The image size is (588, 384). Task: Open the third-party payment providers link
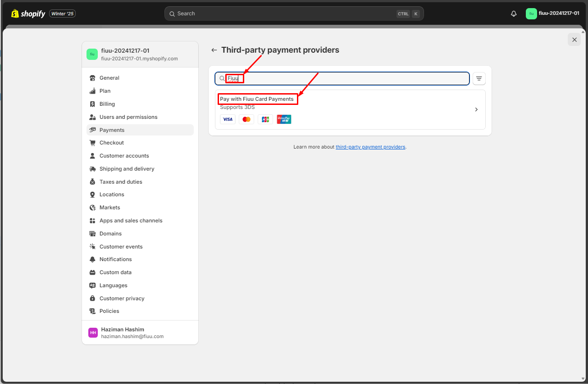pos(370,147)
